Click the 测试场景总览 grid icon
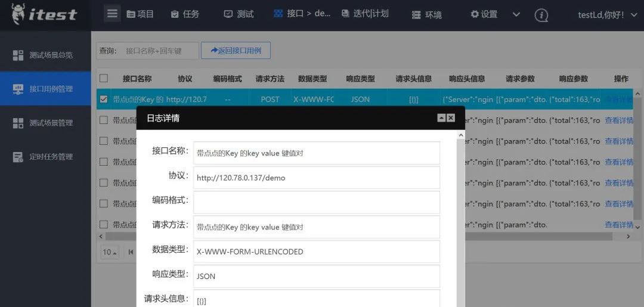This screenshot has width=644, height=307. pos(18,55)
